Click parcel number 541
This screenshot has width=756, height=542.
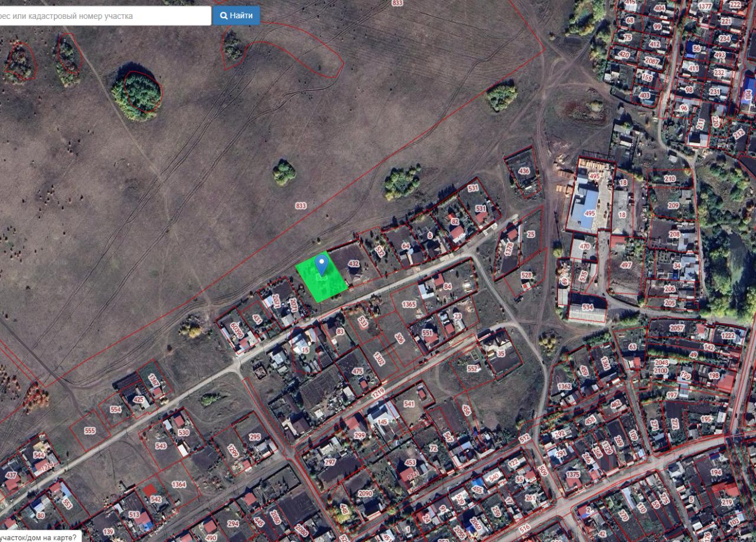coord(409,404)
